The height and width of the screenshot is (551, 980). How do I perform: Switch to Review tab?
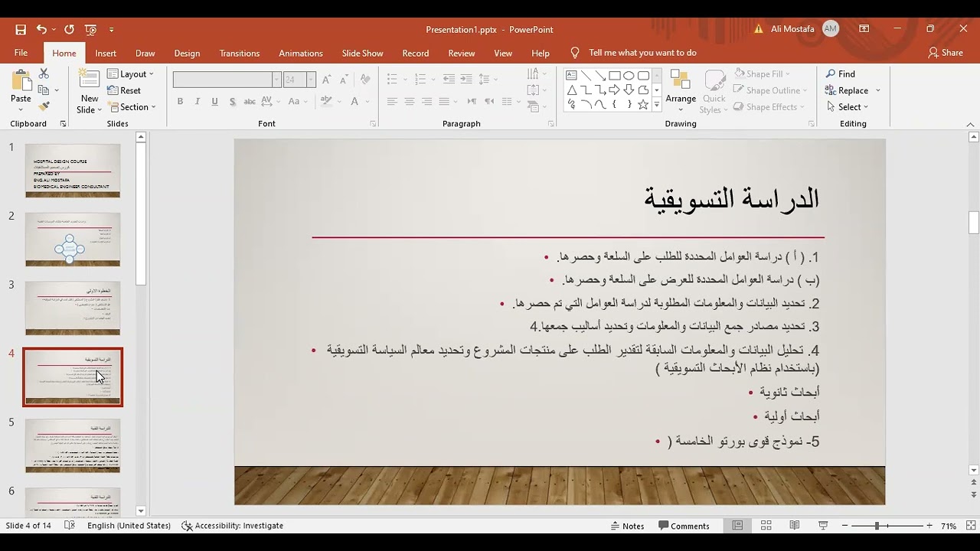[x=462, y=53]
